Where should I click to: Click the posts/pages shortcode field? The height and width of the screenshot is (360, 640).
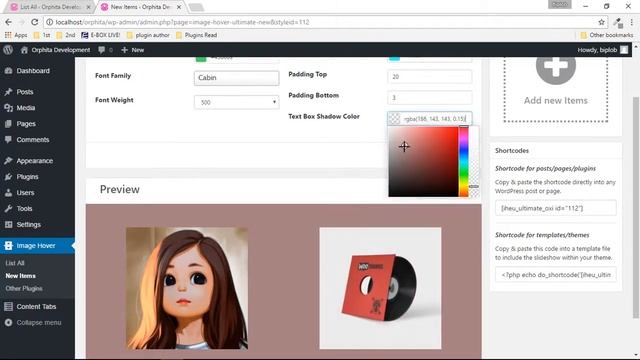pos(556,208)
